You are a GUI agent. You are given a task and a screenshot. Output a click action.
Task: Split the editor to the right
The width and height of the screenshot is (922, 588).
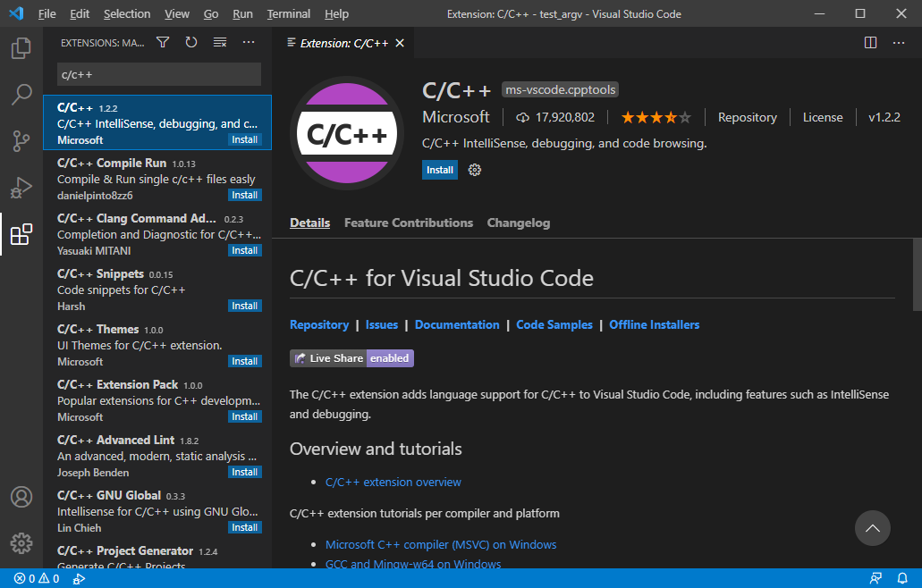click(x=870, y=42)
